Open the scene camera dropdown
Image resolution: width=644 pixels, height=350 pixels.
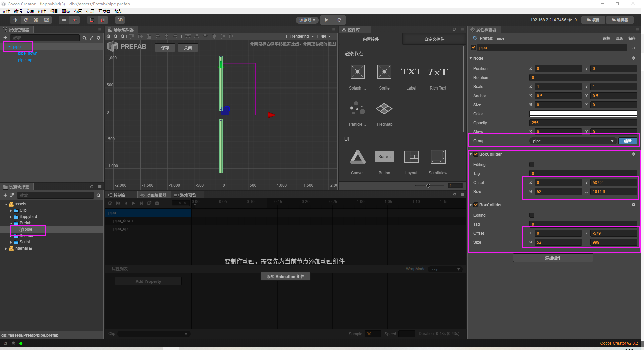[326, 36]
